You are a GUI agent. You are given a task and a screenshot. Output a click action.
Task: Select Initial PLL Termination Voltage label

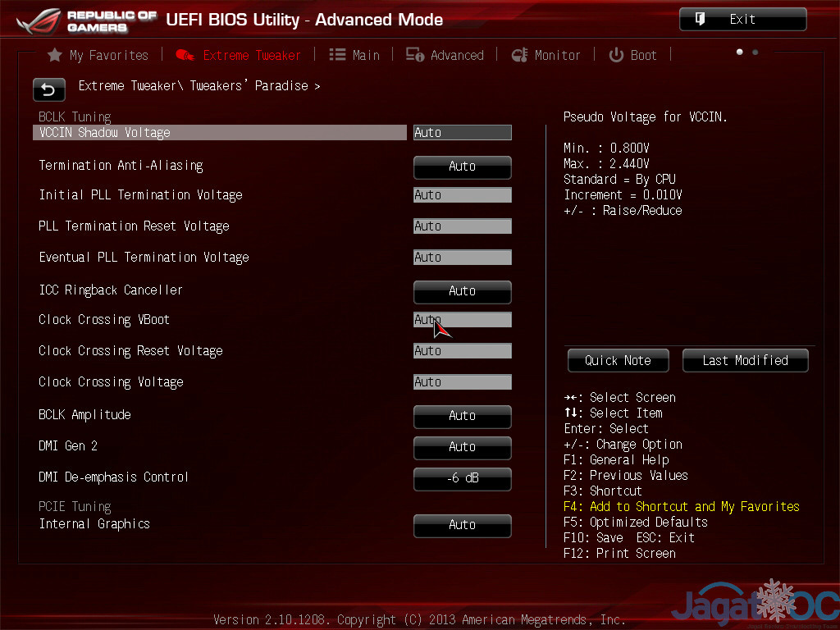click(x=140, y=195)
